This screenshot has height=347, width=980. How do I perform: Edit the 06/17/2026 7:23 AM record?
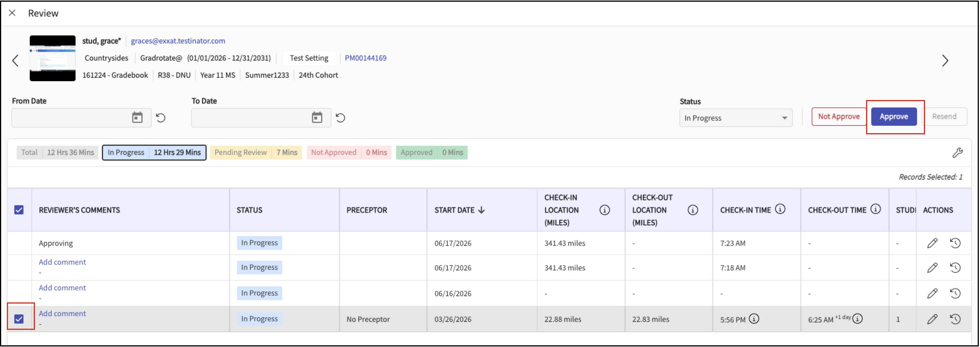[932, 243]
